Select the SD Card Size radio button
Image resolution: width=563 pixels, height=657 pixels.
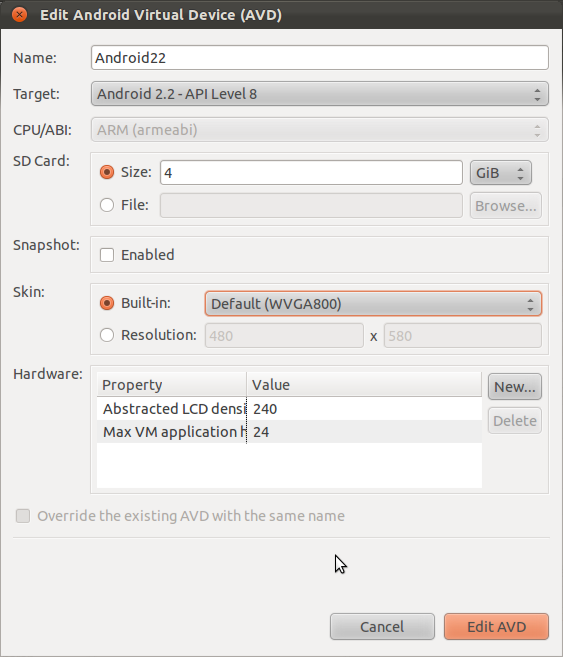click(107, 172)
